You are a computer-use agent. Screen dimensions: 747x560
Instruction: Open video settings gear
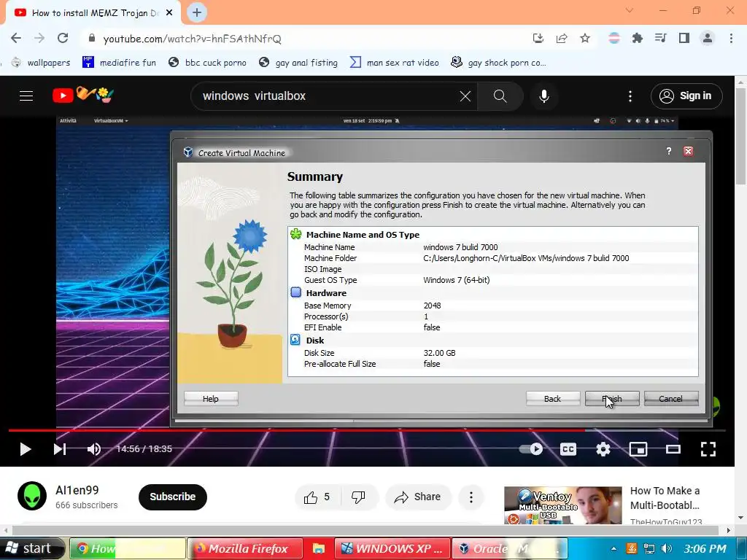[x=603, y=449]
